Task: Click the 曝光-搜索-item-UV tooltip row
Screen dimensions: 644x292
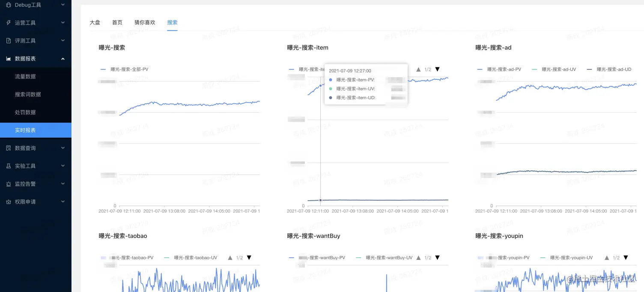Action: [x=366, y=89]
